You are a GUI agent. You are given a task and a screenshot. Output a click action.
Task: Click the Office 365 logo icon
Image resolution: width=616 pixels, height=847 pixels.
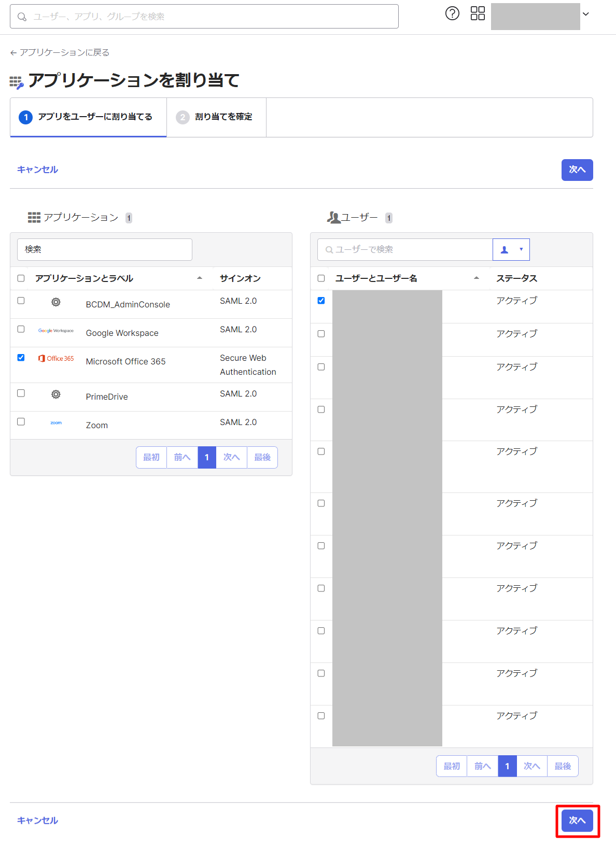[56, 359]
